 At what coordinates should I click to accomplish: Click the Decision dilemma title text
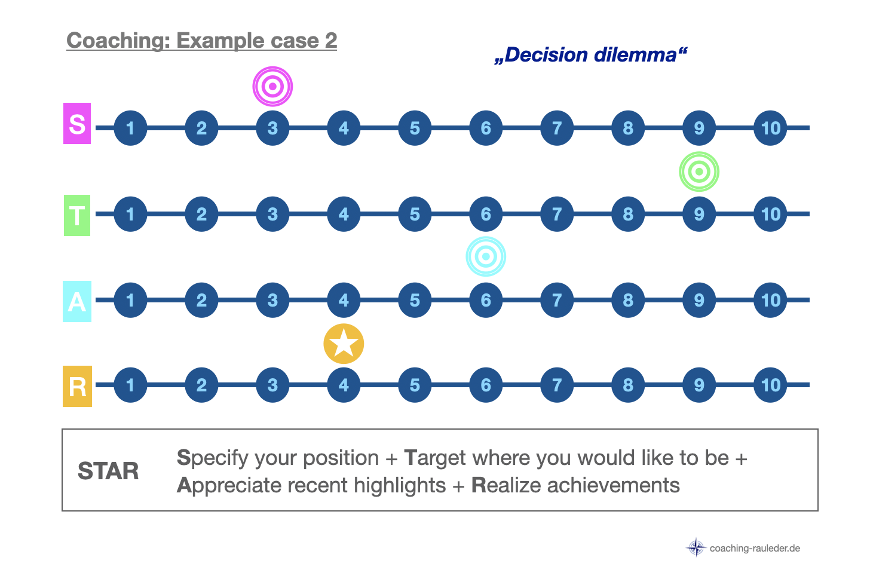point(592,55)
